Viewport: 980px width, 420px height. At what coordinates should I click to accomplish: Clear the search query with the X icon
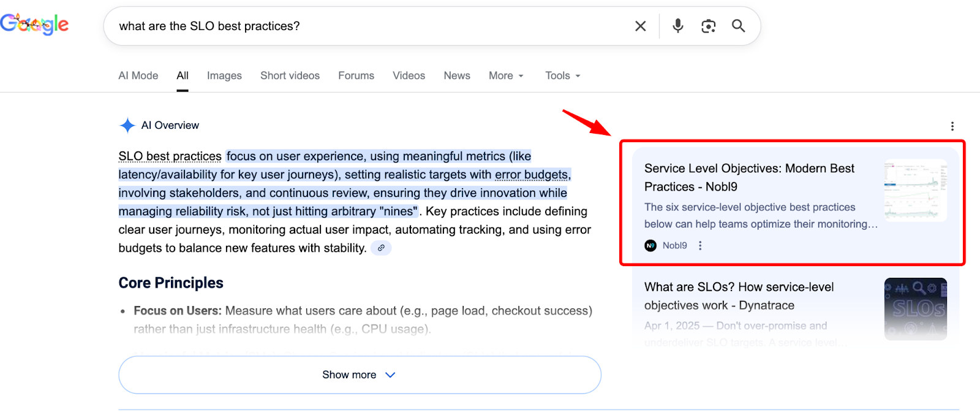pos(641,26)
